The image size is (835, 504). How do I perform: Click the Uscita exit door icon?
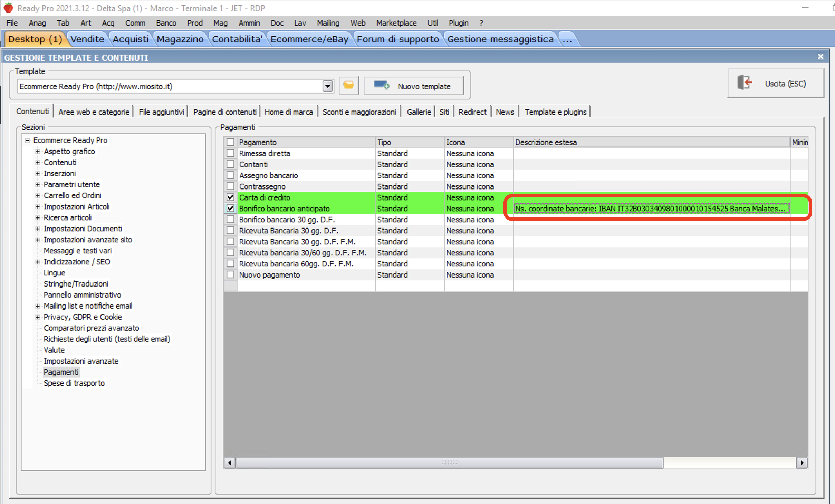[x=745, y=83]
